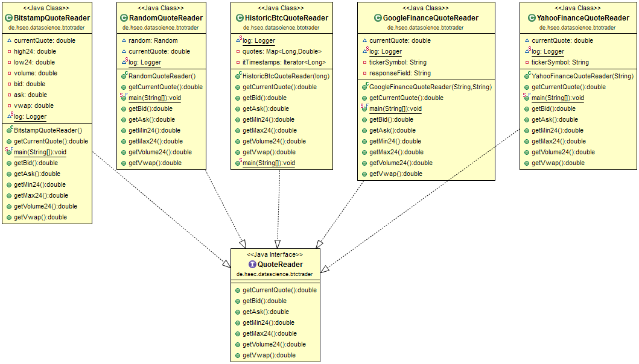
Task: Click the volume: double field in BitstampQuoteReader
Action: [x=36, y=74]
